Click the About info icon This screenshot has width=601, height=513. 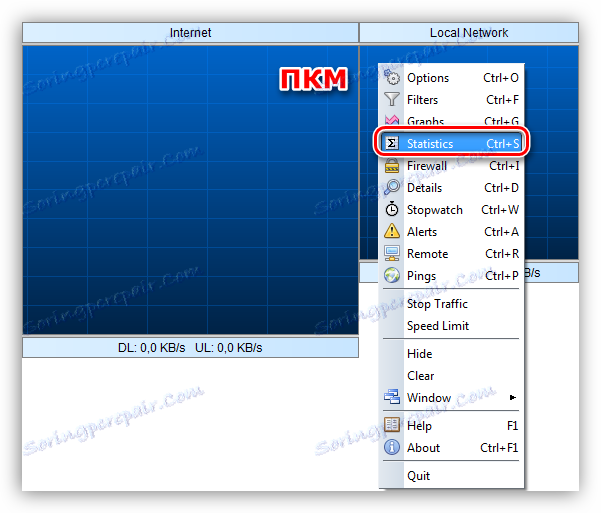click(x=392, y=447)
